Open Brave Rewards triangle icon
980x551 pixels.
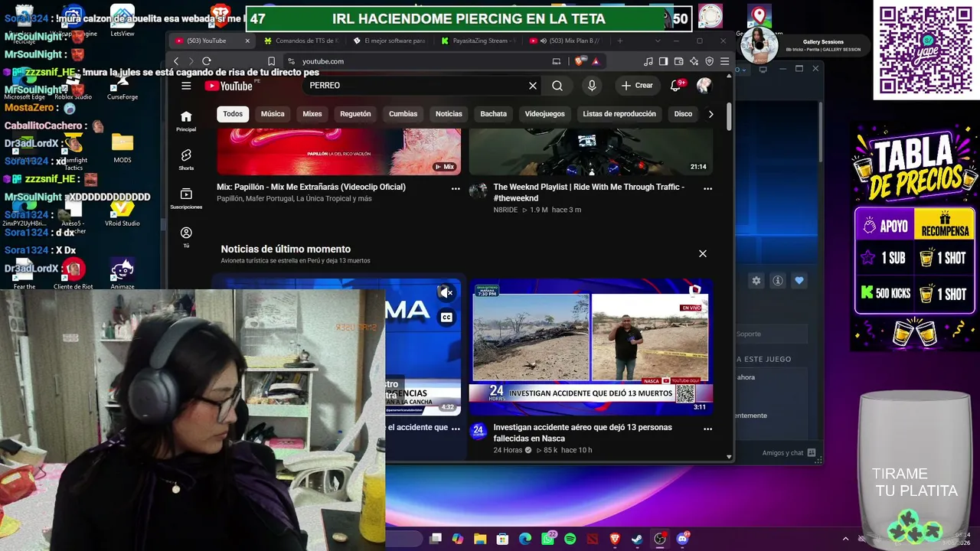[596, 61]
